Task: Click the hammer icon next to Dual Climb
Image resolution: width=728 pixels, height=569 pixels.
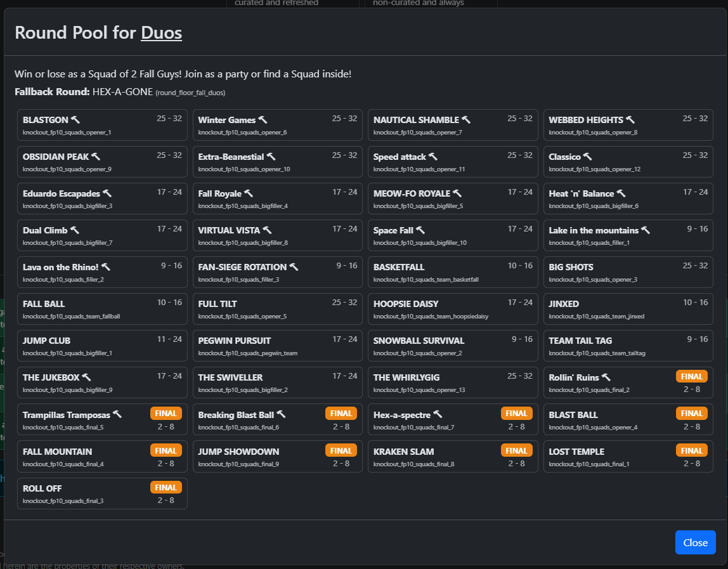Action: pyautogui.click(x=75, y=230)
